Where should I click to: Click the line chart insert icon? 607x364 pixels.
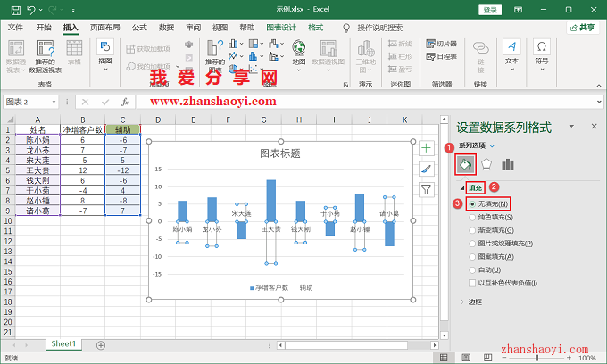pyautogui.click(x=233, y=56)
